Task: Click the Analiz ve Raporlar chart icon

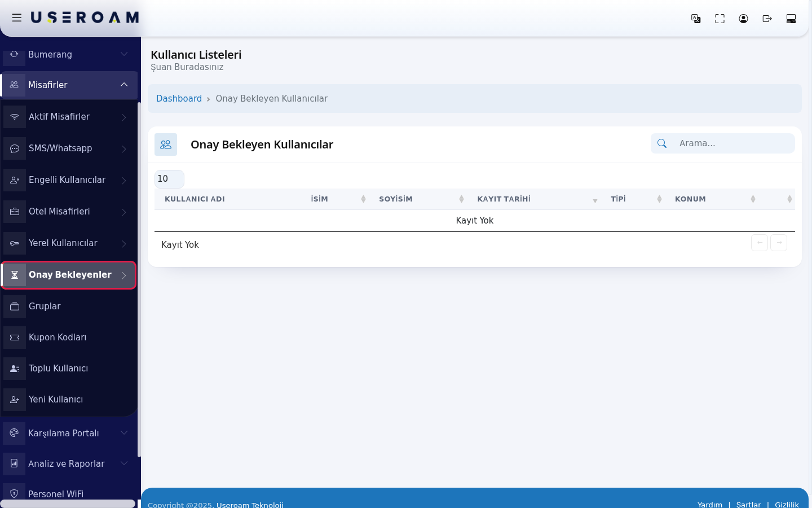Action: coord(14,463)
